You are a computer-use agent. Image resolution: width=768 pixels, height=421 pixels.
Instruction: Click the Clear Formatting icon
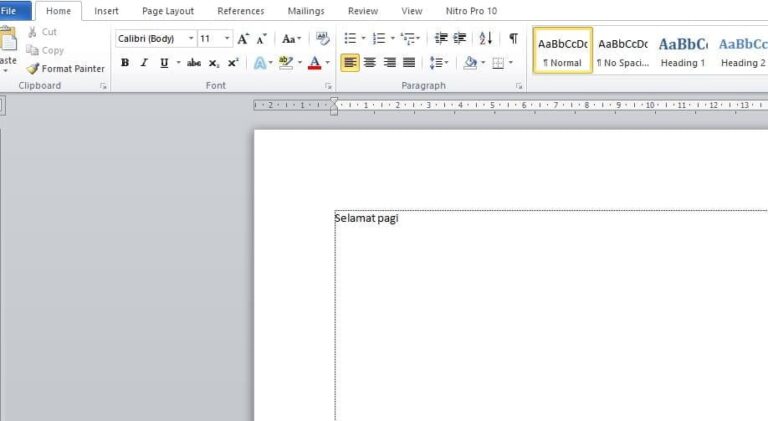322,39
